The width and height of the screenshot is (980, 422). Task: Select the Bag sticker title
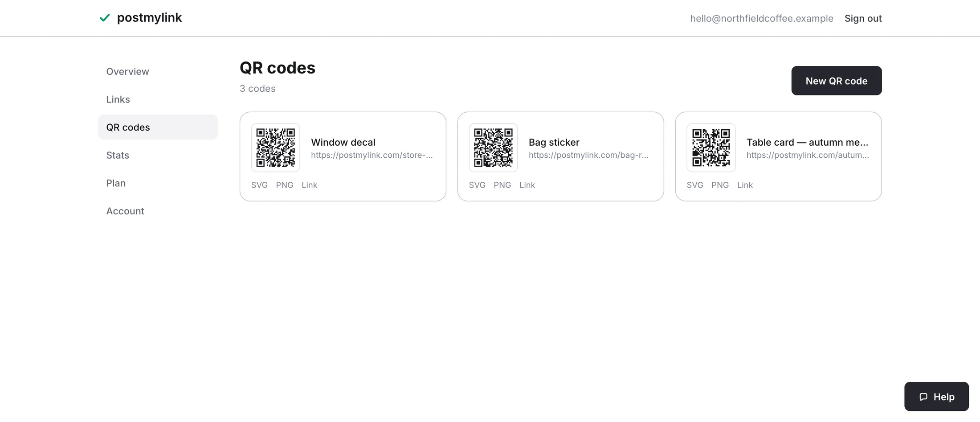point(554,142)
